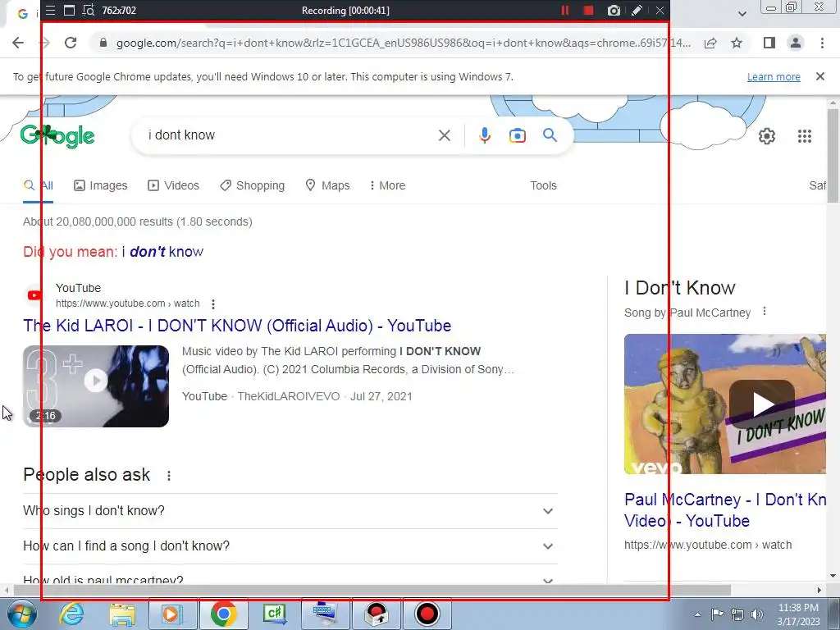
Task: Click the address bar URL
Action: click(403, 43)
